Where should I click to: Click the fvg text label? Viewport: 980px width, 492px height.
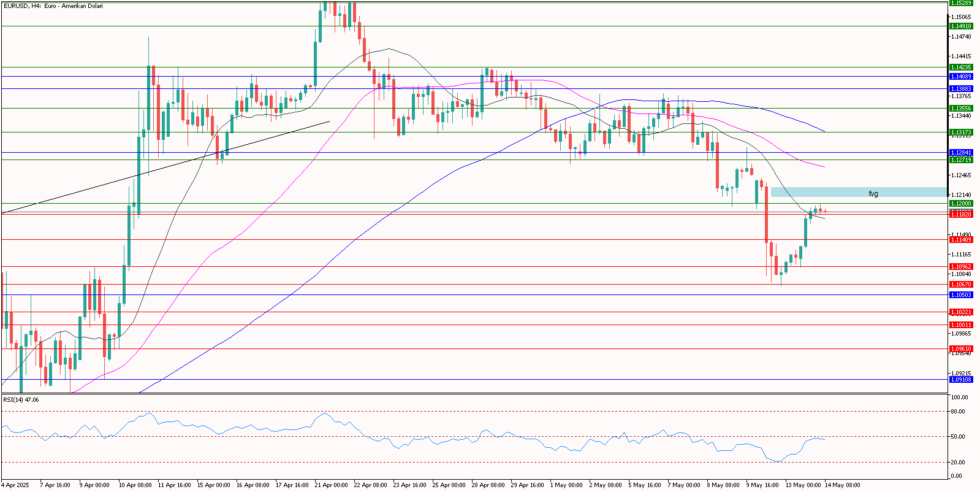(x=873, y=193)
